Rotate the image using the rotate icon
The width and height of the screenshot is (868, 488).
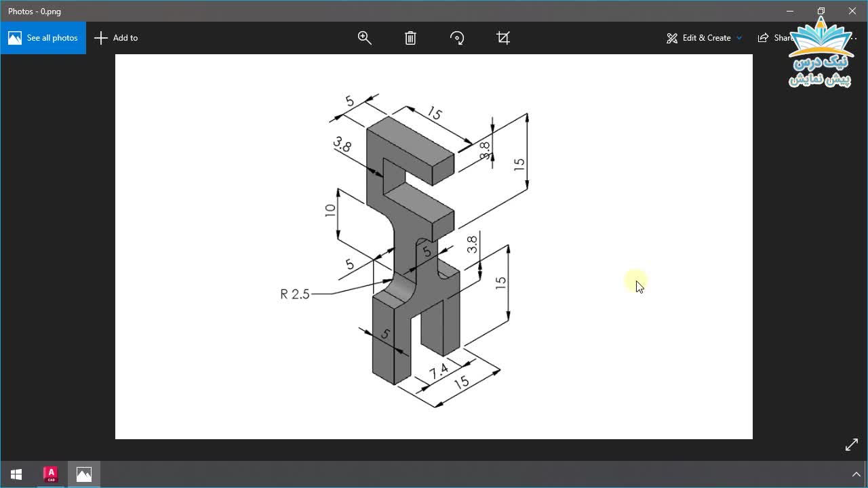[x=457, y=38]
